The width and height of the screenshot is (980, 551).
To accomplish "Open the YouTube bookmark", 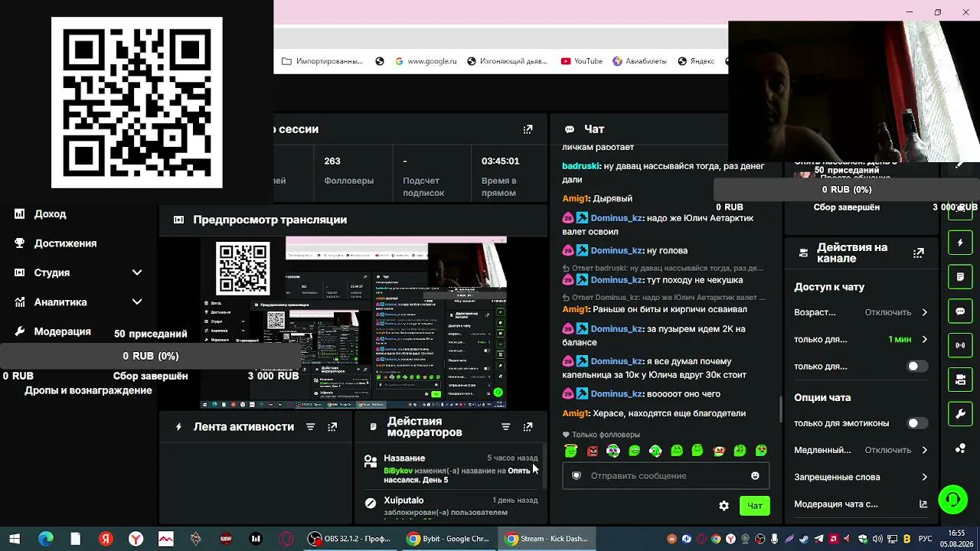I will coord(582,61).
